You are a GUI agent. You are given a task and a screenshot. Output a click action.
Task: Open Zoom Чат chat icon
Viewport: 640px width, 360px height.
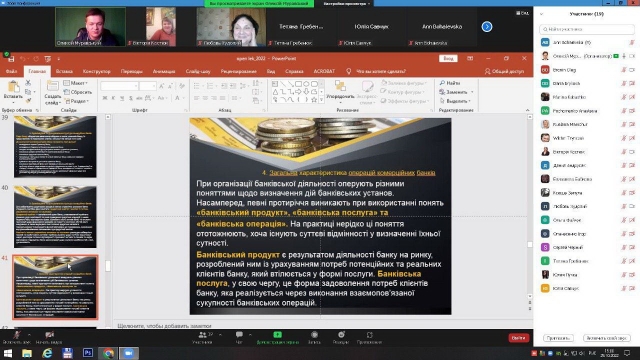(239, 335)
